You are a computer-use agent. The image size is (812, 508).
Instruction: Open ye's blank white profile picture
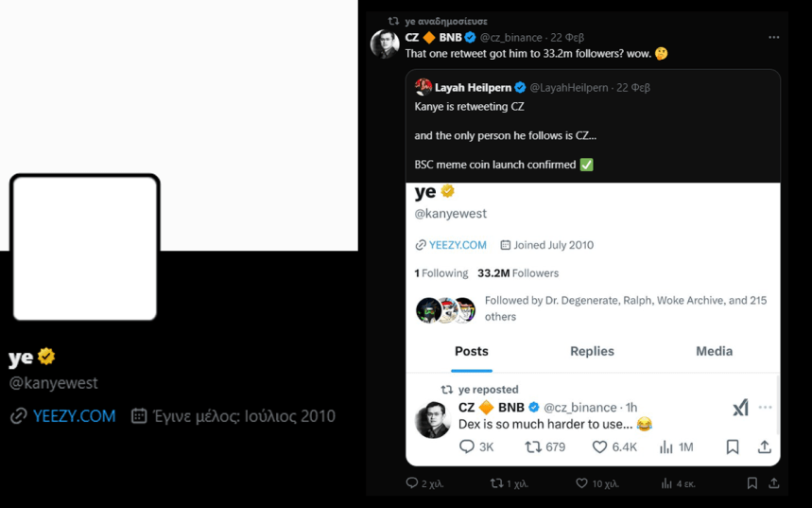84,248
